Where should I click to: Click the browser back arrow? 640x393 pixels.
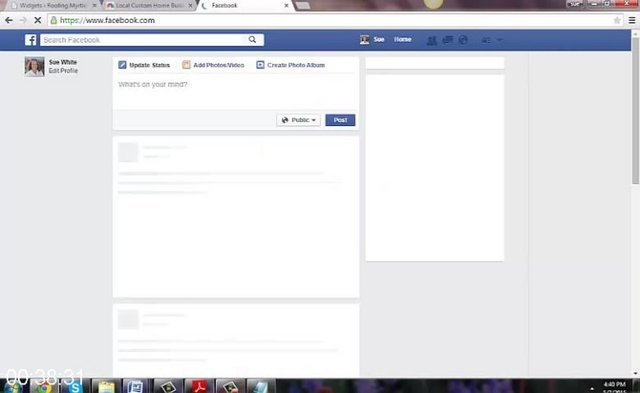[x=9, y=20]
